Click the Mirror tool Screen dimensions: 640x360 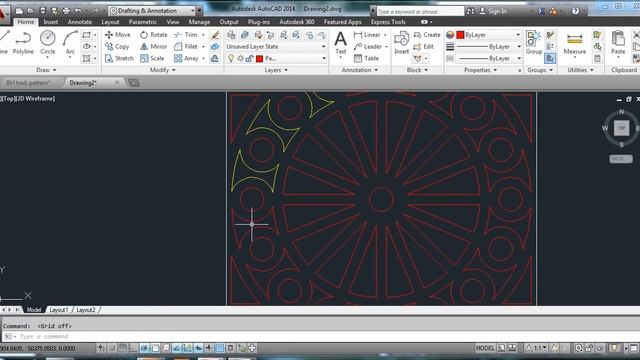pos(153,47)
